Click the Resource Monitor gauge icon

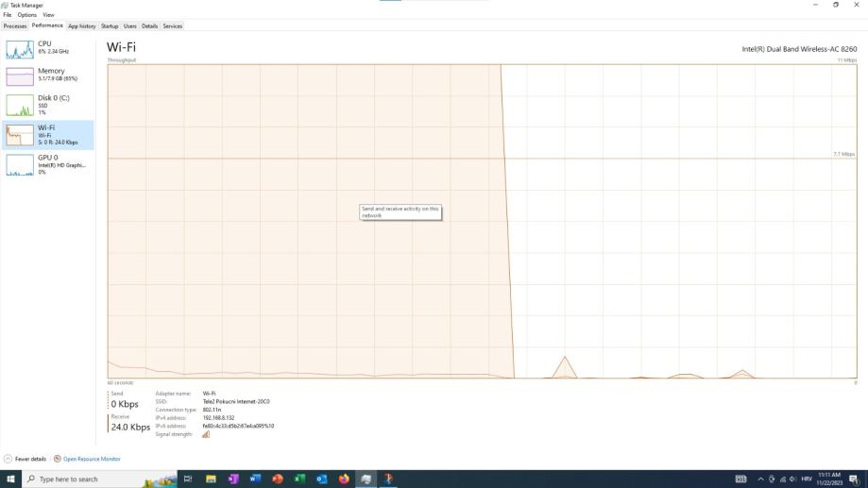(57, 459)
